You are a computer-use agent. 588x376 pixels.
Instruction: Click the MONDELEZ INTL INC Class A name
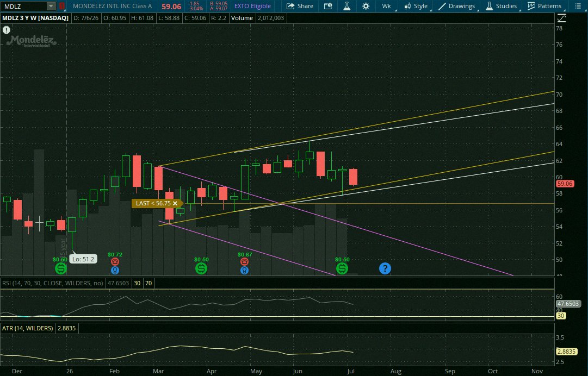(x=113, y=6)
